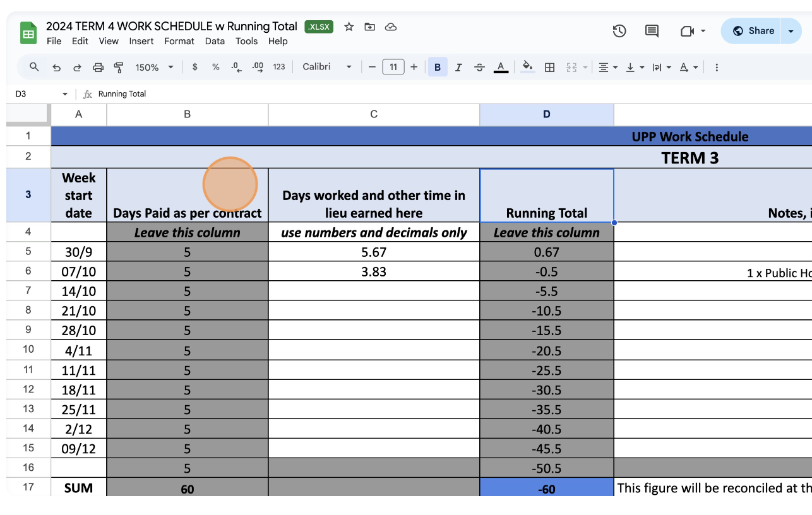Click the undo arrow icon

click(x=57, y=67)
